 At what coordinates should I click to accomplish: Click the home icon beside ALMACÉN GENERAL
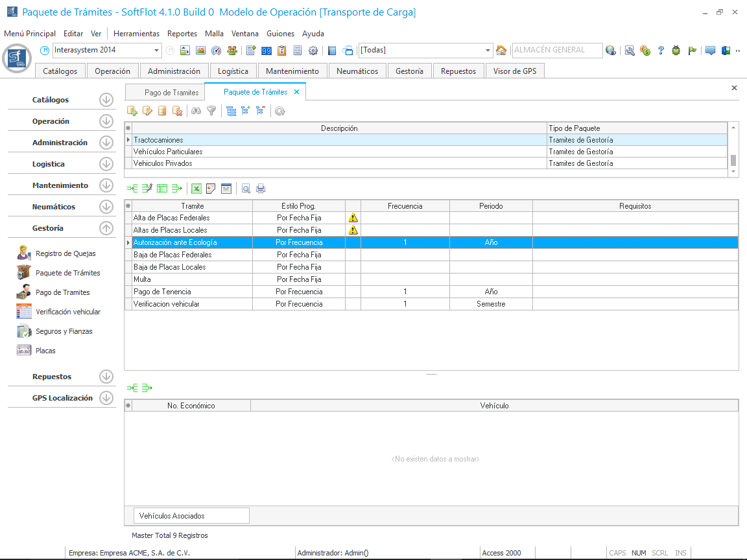point(501,51)
